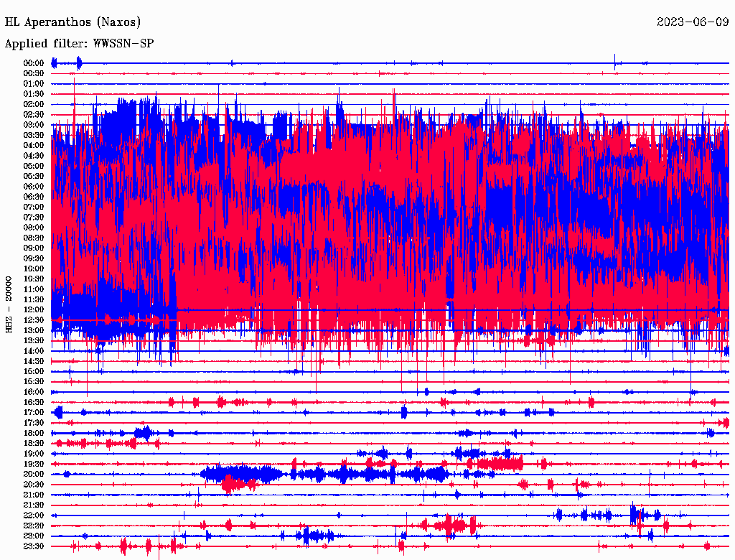Click the 16:30 time label
This screenshot has height=560, width=735.
tap(34, 402)
